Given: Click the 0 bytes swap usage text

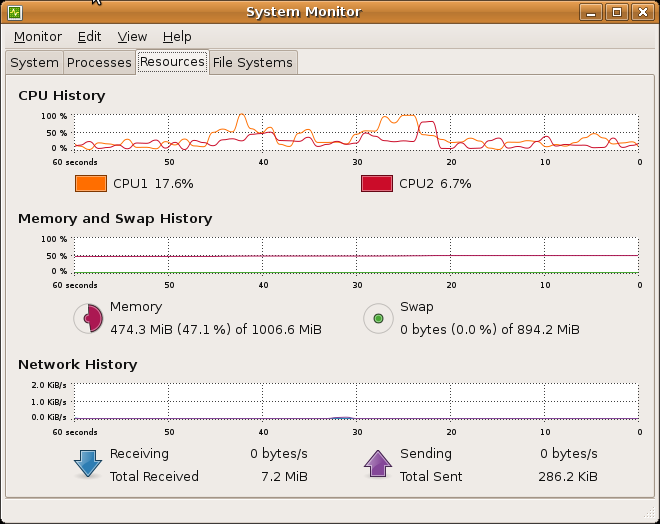Looking at the screenshot, I should coord(490,330).
